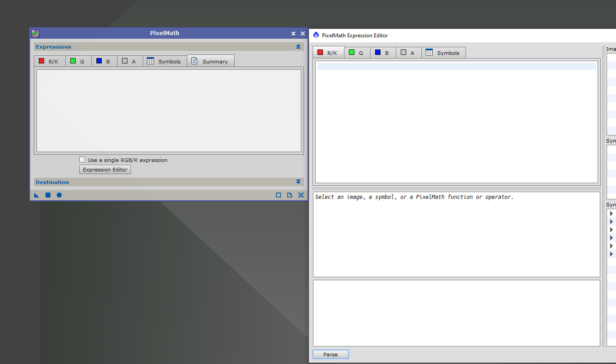The image size is (616, 364).
Task: Shade the PixelMath window using title bar arrow
Action: coord(293,33)
